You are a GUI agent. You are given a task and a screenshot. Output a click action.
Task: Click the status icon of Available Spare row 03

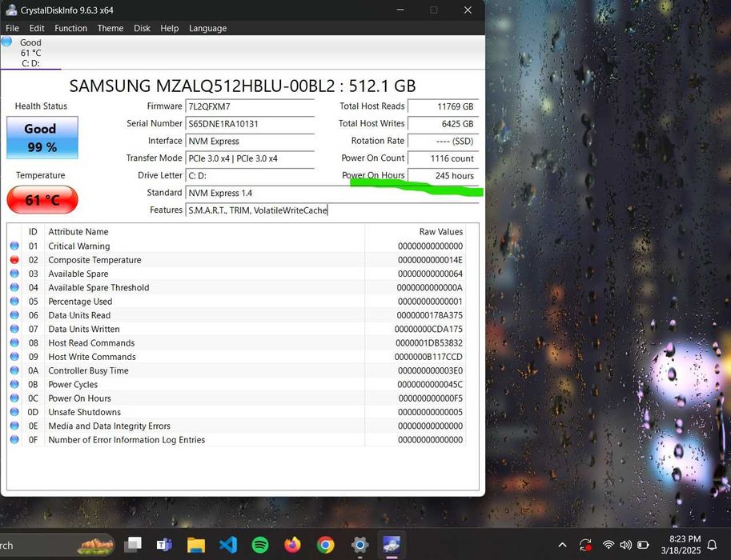(x=14, y=274)
